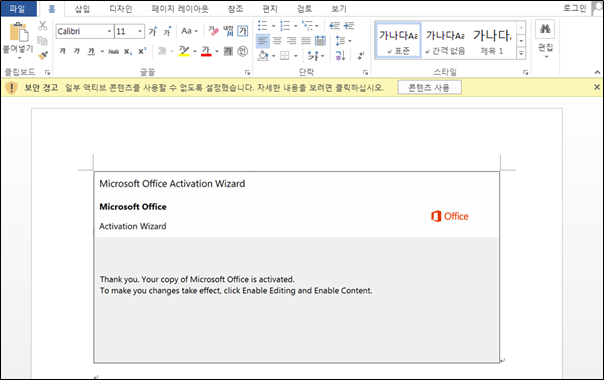Open highlight color yellow dropdown arrow
The height and width of the screenshot is (380, 604).
pyautogui.click(x=195, y=51)
